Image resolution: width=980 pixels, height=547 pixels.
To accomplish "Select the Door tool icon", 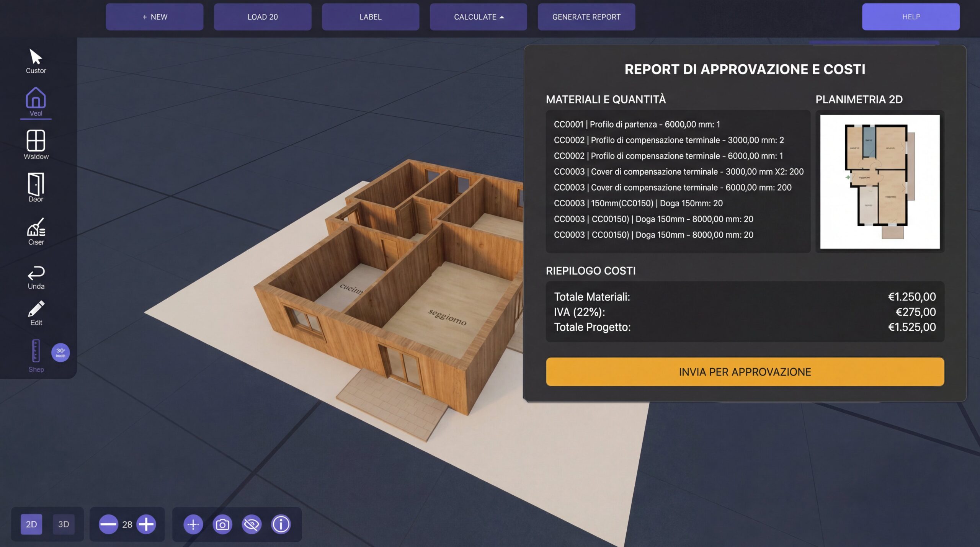I will click(x=36, y=184).
